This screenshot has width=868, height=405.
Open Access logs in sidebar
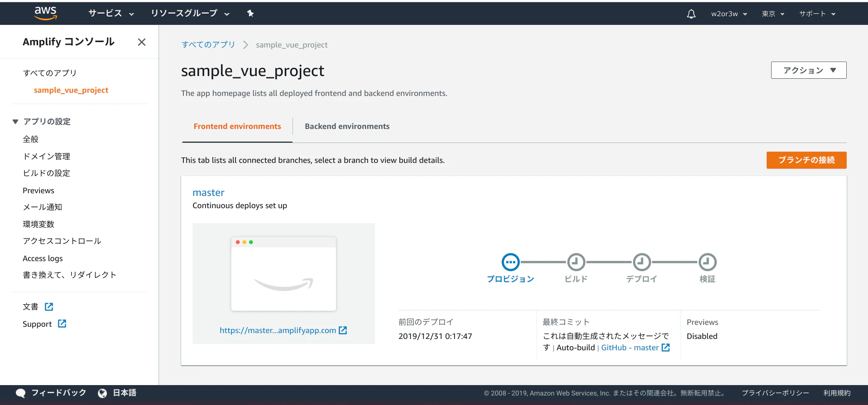click(x=43, y=258)
